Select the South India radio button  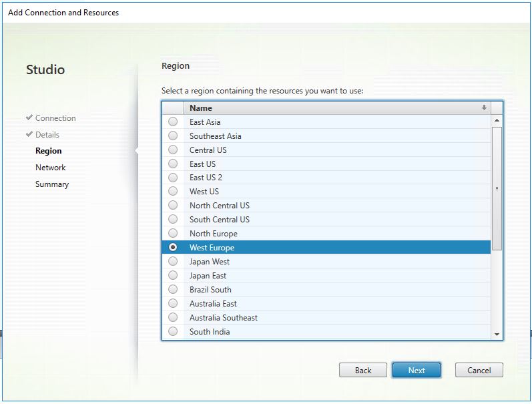[173, 332]
